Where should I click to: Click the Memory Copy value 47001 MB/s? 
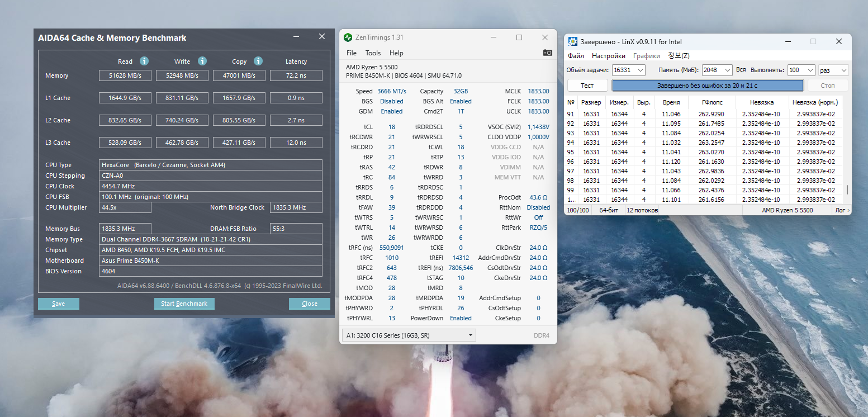pos(239,75)
